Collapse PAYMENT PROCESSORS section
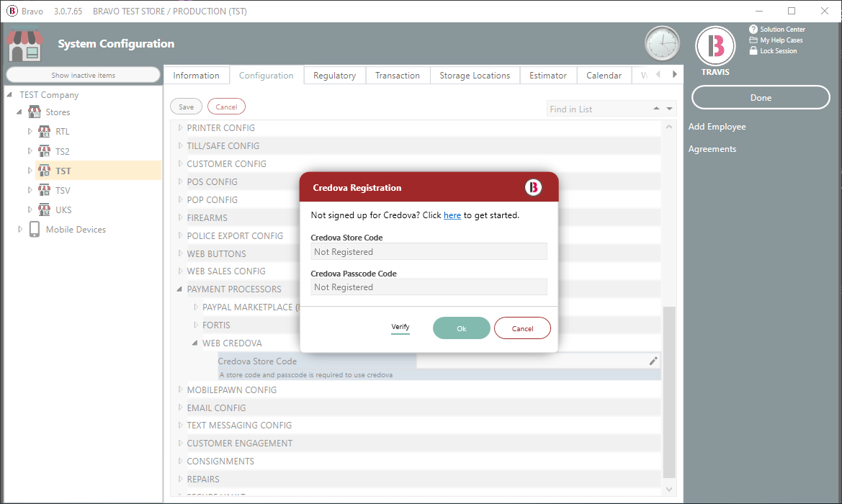Image resolution: width=842 pixels, height=504 pixels. [x=179, y=289]
